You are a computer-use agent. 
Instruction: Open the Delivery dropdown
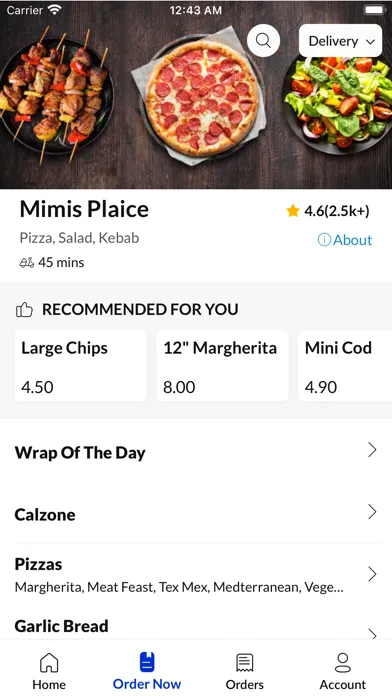point(341,41)
